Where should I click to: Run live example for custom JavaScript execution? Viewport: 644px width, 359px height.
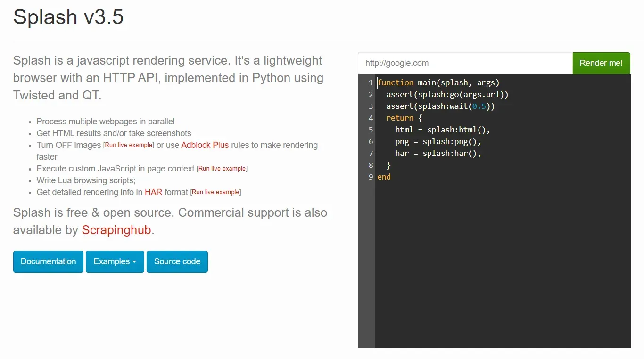(222, 168)
